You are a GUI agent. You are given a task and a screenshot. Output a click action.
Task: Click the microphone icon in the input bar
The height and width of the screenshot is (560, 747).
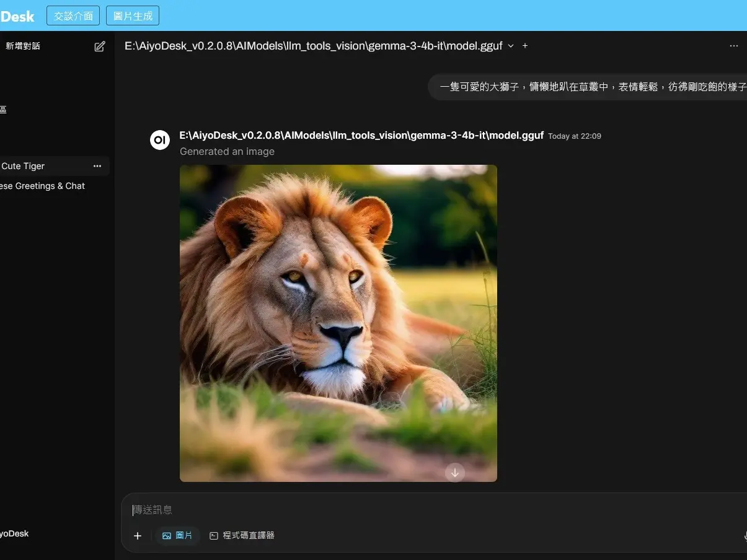pos(744,536)
